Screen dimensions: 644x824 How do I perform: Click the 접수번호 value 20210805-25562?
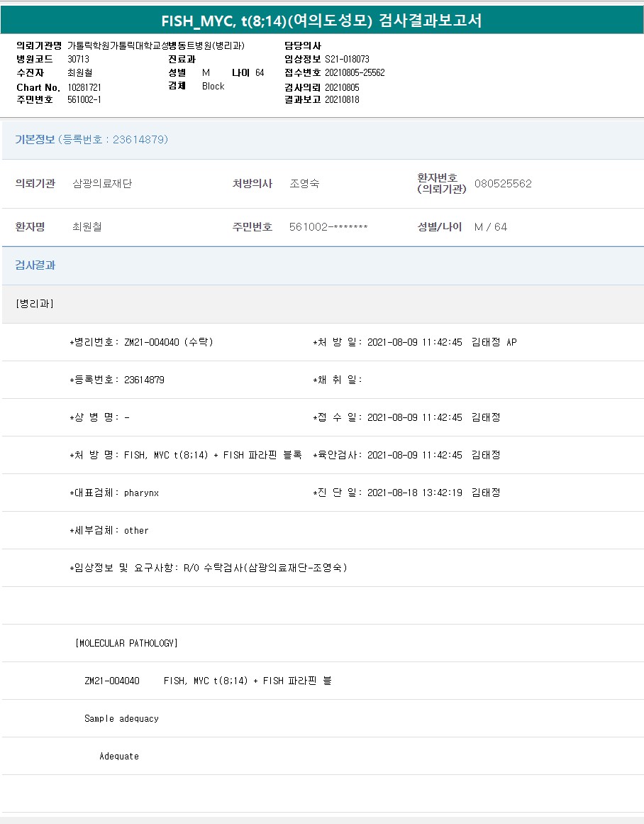355,73
